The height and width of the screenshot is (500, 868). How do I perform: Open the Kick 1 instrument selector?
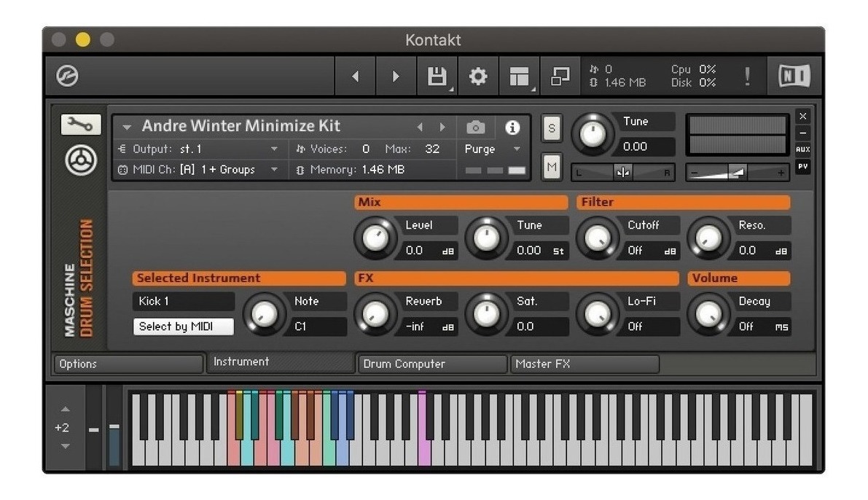click(x=183, y=301)
